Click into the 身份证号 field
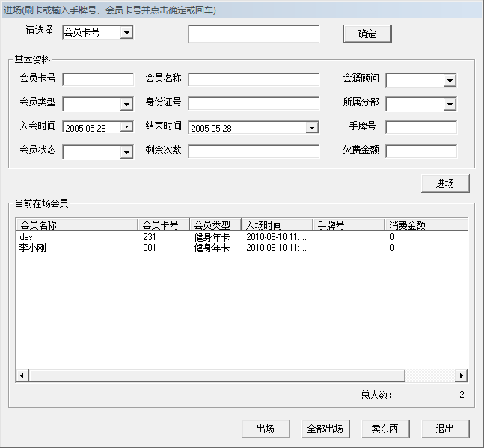This screenshot has width=484, height=448. [x=253, y=103]
